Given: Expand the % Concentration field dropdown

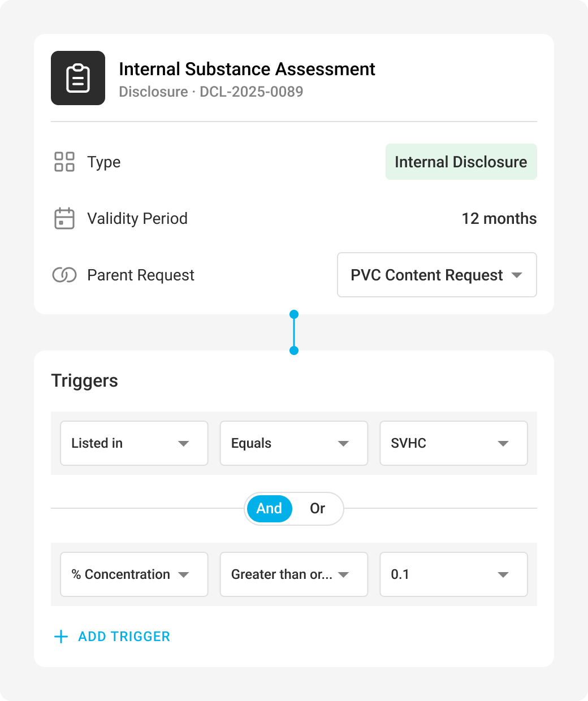Looking at the screenshot, I should 134,574.
